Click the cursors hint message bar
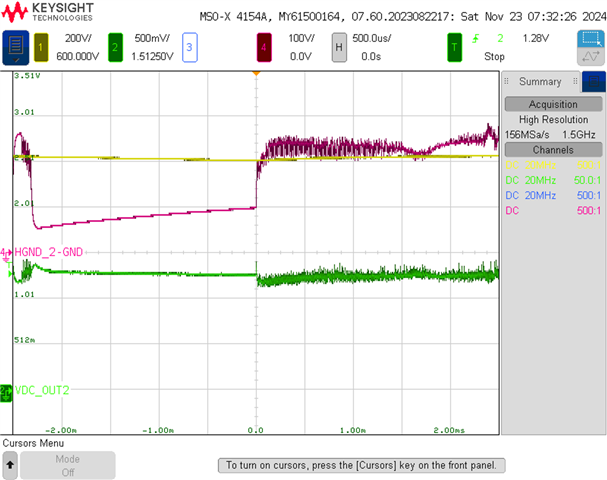 (x=362, y=465)
